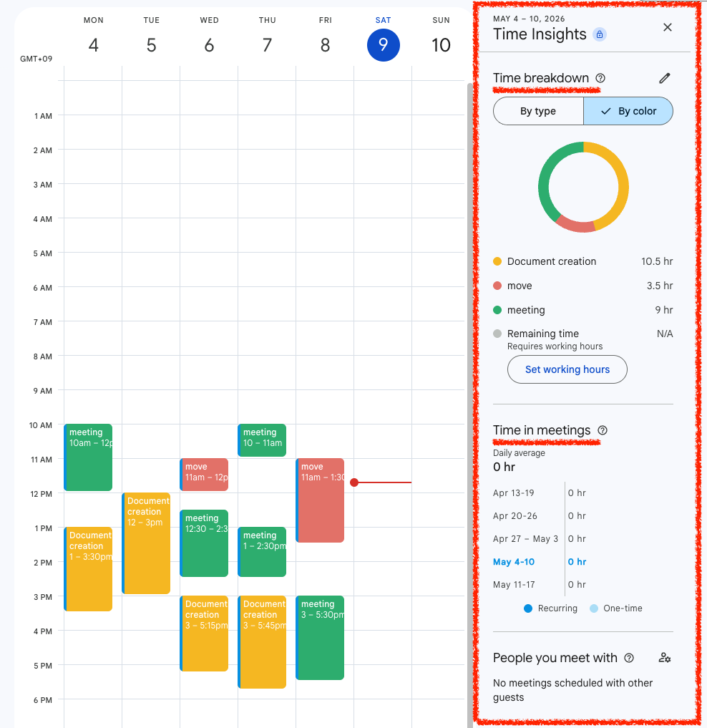Click green meeting legend dot
Screen dimensions: 707x728
tap(497, 310)
